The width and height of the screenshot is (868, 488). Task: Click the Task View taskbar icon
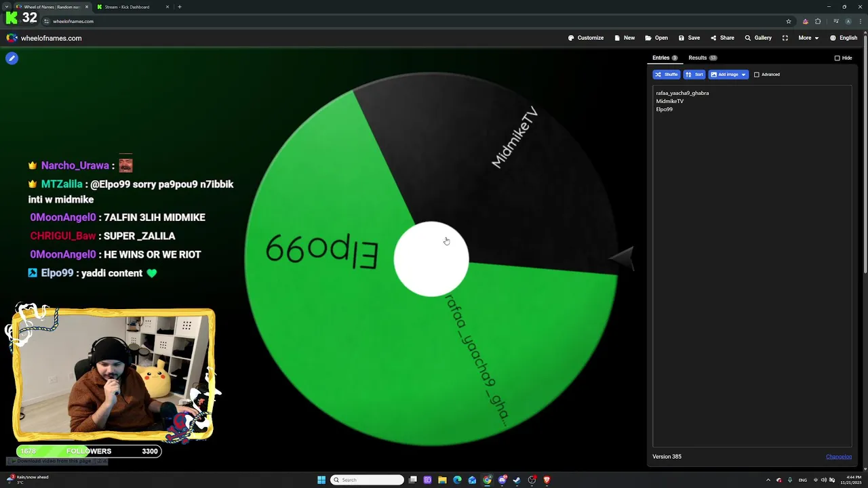tap(412, 480)
